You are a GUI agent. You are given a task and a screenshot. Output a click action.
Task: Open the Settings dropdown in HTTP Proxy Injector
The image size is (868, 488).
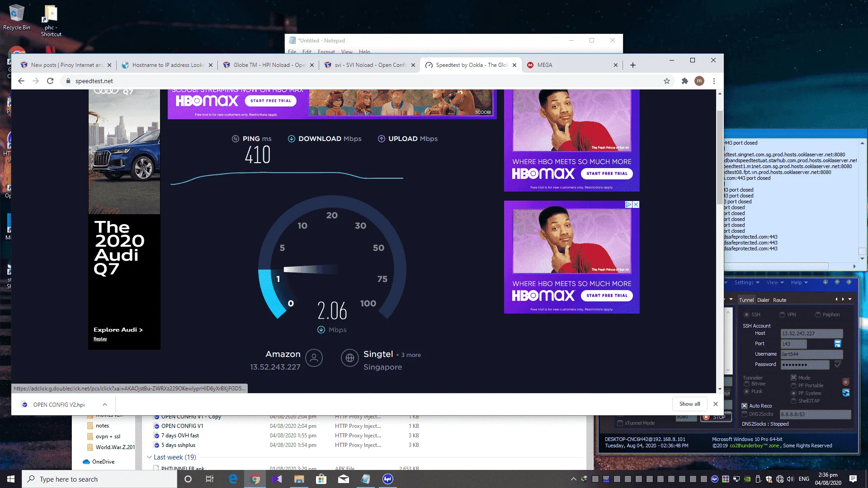746,283
